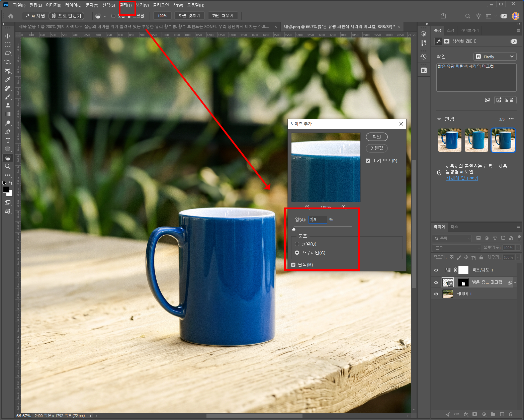Image resolution: width=524 pixels, height=420 pixels.
Task: Add a layer mask from Layers footer
Action: [x=474, y=414]
